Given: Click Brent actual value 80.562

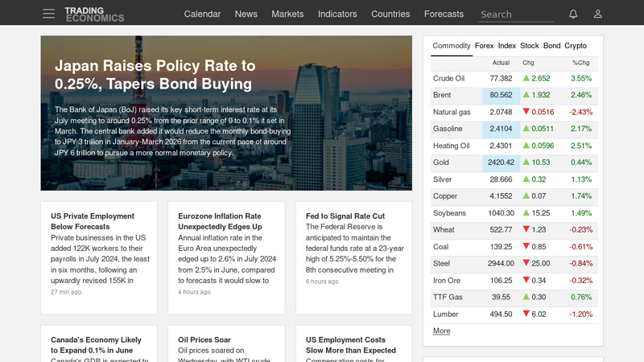Looking at the screenshot, I should (x=501, y=95).
